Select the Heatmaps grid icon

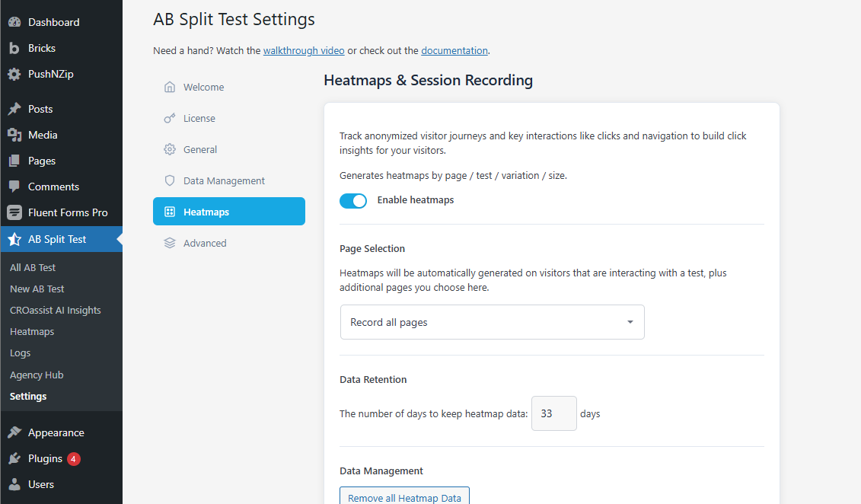click(x=169, y=211)
